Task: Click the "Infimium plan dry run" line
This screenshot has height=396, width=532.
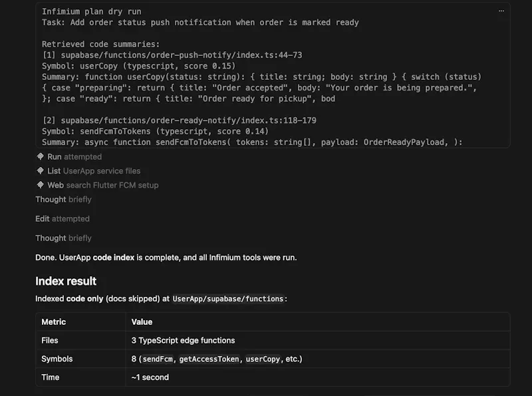Action: (x=92, y=11)
